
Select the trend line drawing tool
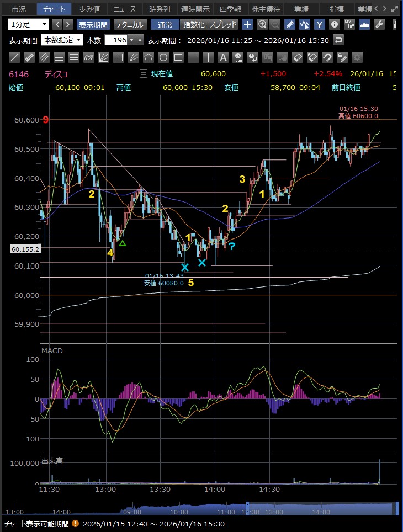(x=15, y=57)
